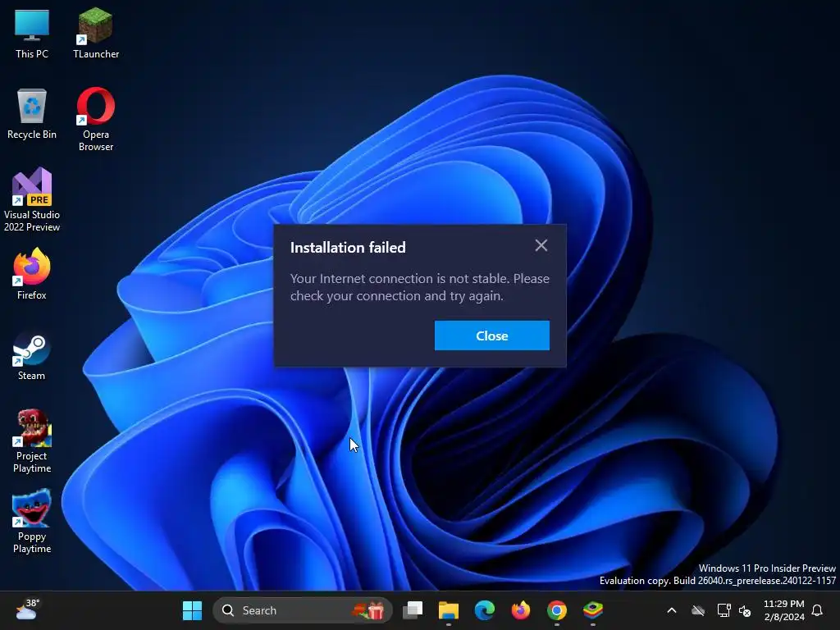Open File Explorer from the taskbar
840x630 pixels.
[x=449, y=610]
